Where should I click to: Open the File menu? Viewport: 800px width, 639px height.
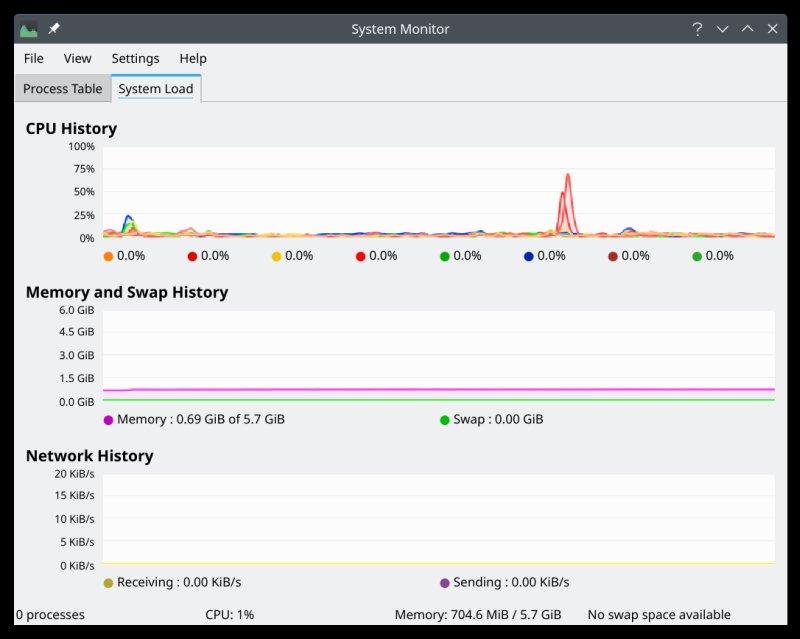[34, 58]
